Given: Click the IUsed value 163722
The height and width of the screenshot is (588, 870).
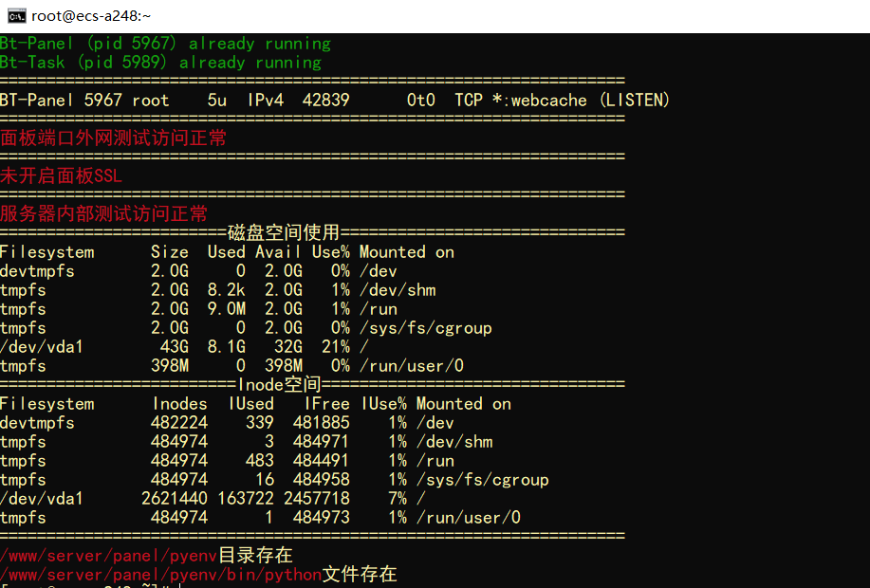Looking at the screenshot, I should point(245,498).
